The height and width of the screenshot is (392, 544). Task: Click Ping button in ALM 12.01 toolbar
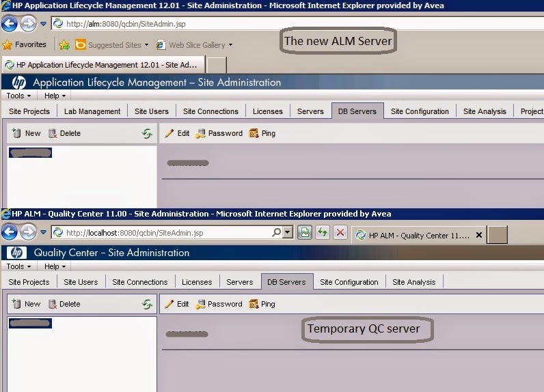point(262,133)
